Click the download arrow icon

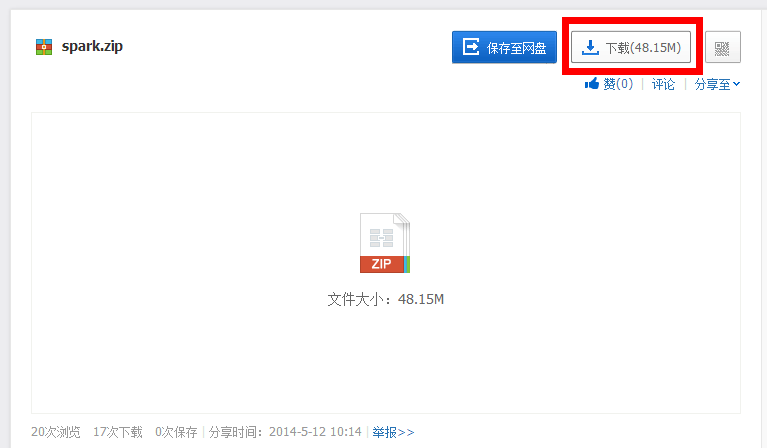tap(590, 47)
